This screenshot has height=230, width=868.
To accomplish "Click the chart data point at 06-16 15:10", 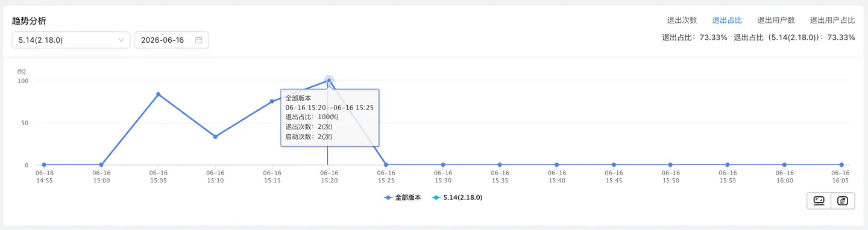I will [215, 137].
